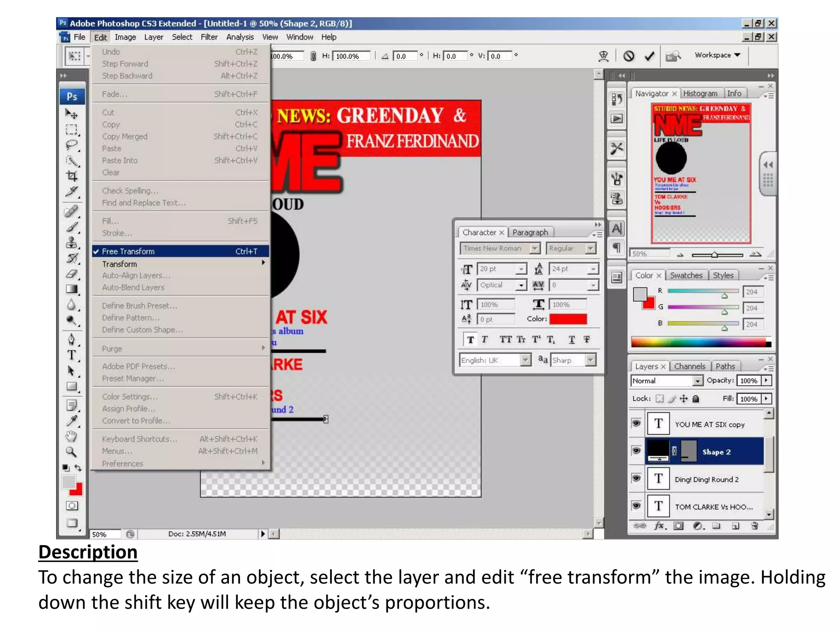The width and height of the screenshot is (840, 630).
Task: Select the Crop tool
Action: 71,176
